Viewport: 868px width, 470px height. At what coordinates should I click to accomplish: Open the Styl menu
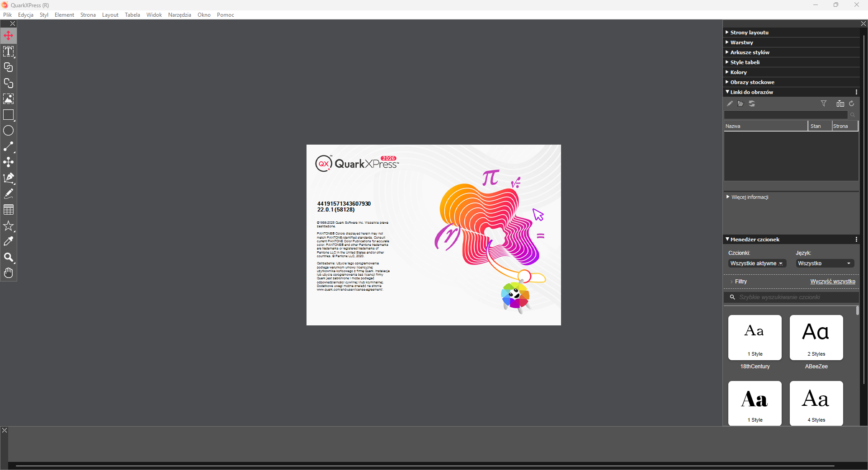coord(44,15)
